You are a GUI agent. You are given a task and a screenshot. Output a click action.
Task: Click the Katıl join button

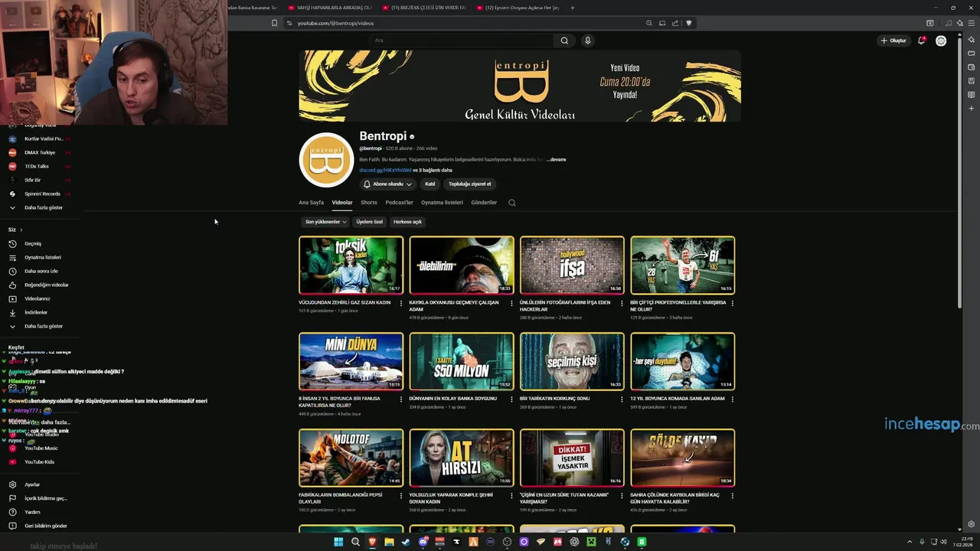pyautogui.click(x=430, y=184)
